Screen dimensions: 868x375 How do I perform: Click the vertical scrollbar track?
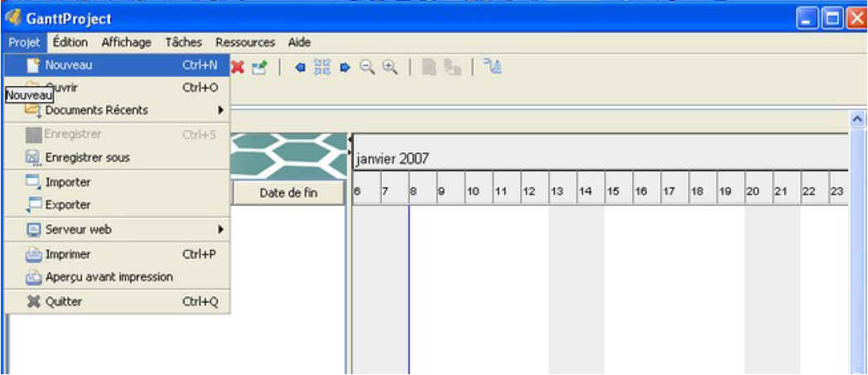858,252
